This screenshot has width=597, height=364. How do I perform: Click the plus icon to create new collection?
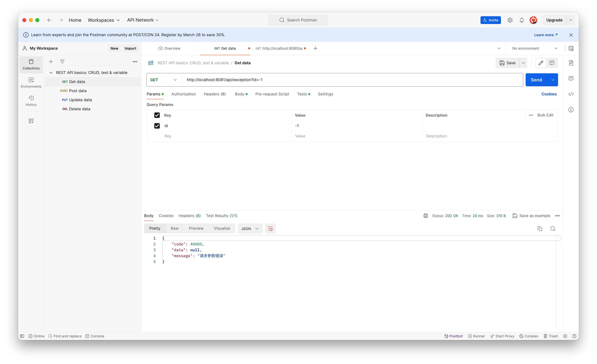click(51, 62)
